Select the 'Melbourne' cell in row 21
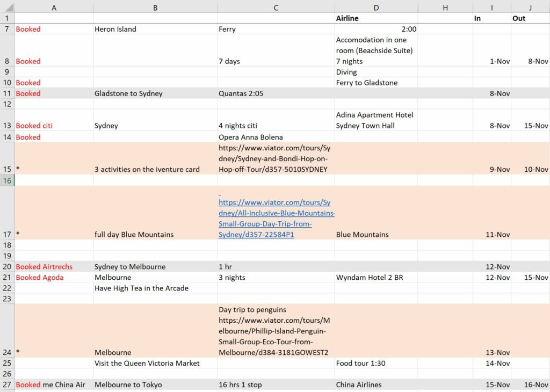Image resolution: width=550 pixels, height=392 pixels. coord(155,277)
